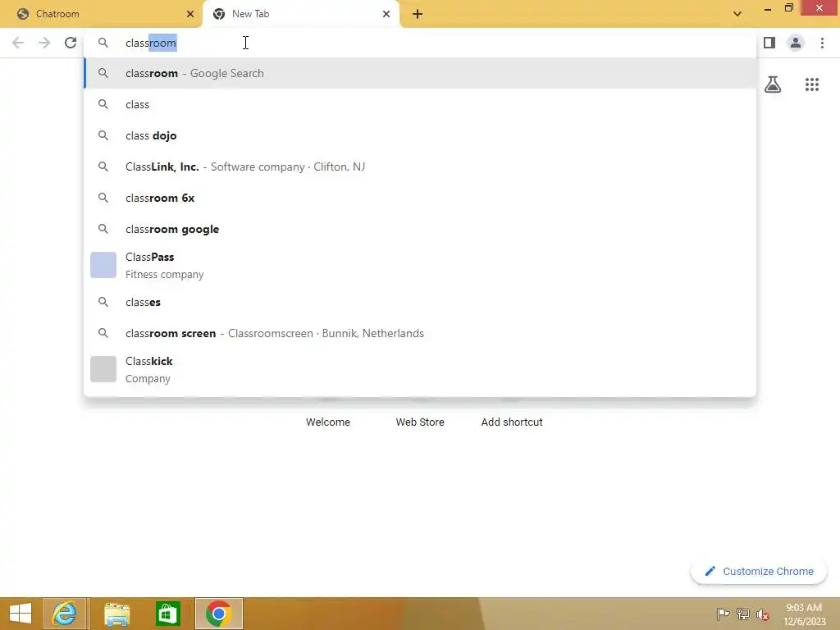Open the Chrome Labs flask icon

coord(773,84)
